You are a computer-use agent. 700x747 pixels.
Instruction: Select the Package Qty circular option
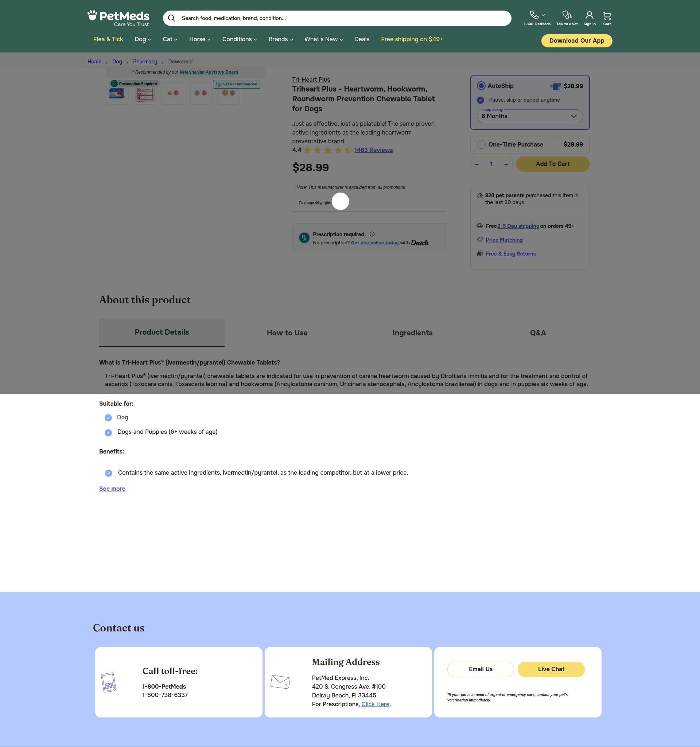pos(341,201)
